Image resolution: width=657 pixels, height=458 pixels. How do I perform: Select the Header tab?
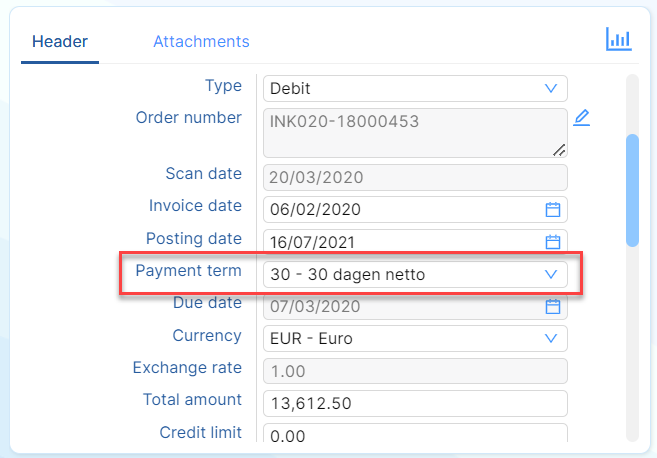(x=60, y=41)
